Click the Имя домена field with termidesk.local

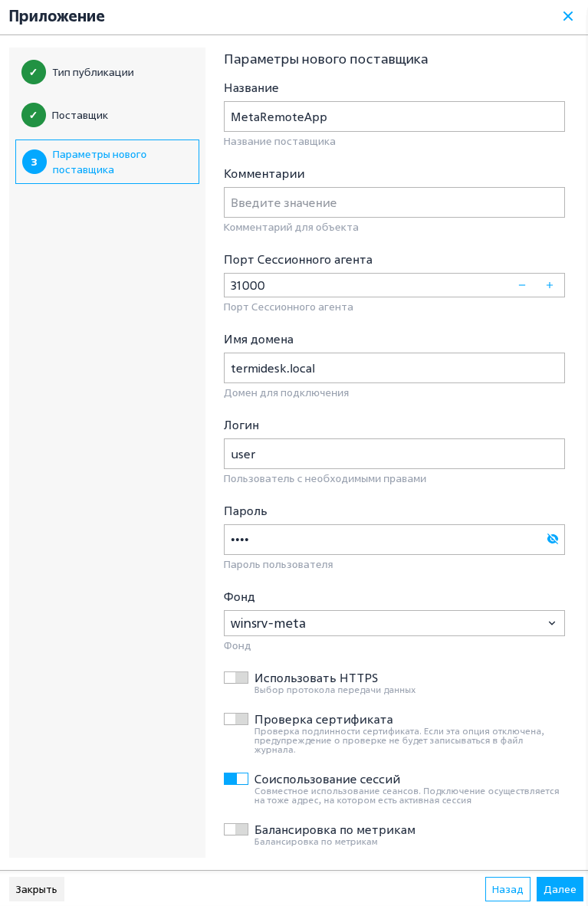(394, 368)
